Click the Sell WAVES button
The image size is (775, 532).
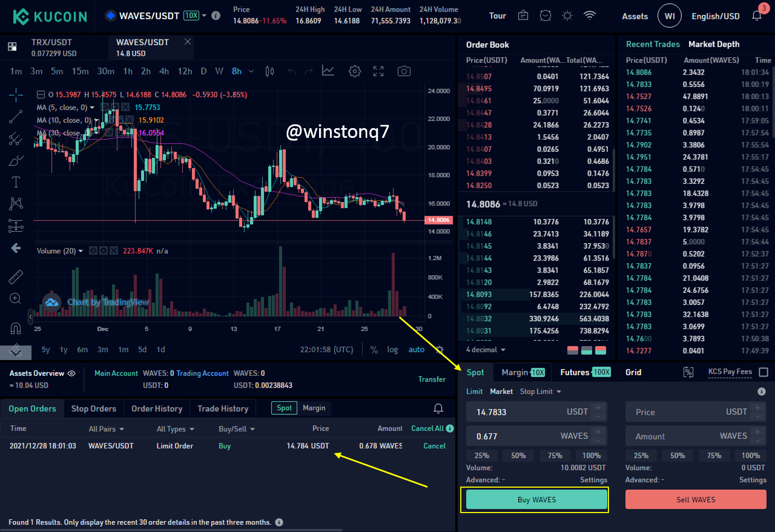695,500
